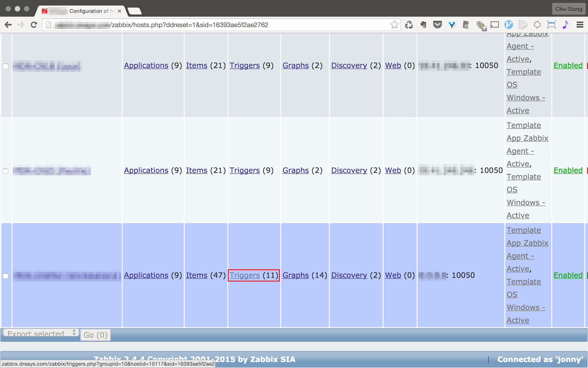Viewport: 588px width, 368px height.
Task: Close the Configuration of hosts tab
Action: pyautogui.click(x=119, y=11)
